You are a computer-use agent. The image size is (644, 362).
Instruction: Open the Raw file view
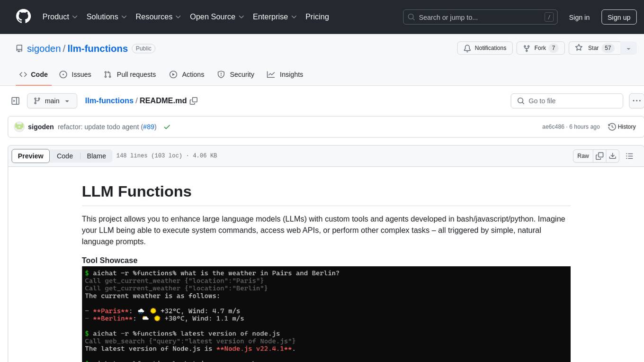[583, 156]
